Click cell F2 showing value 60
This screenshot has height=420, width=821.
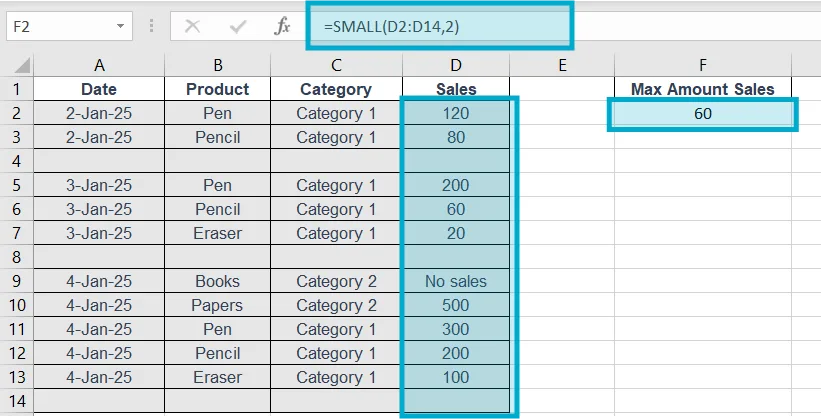coord(703,114)
